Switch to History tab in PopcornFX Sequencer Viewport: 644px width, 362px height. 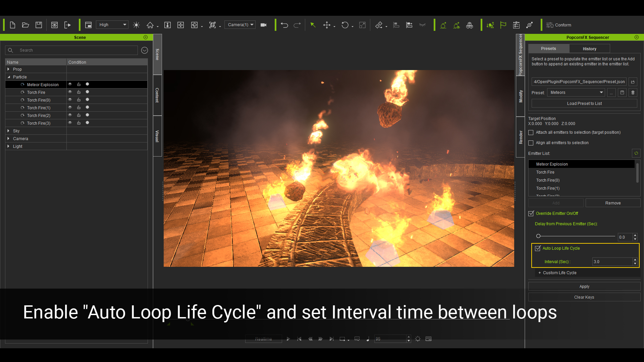tap(590, 49)
